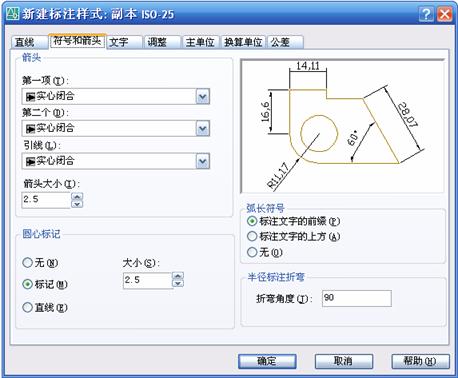Switch to the 换算单位 tab
Screen dimensions: 458x378
[x=243, y=42]
